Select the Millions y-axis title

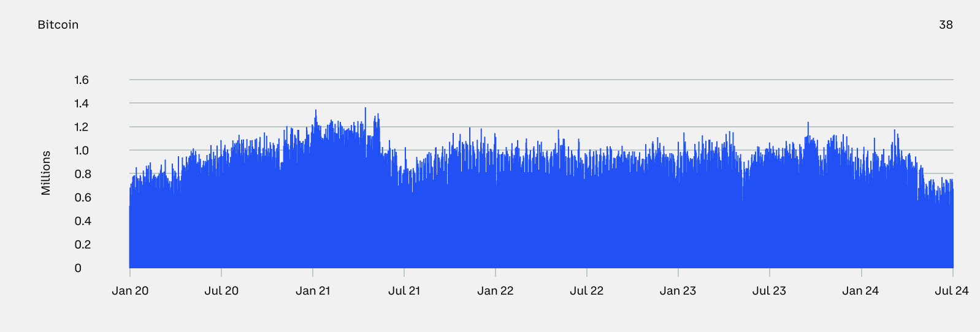click(46, 173)
